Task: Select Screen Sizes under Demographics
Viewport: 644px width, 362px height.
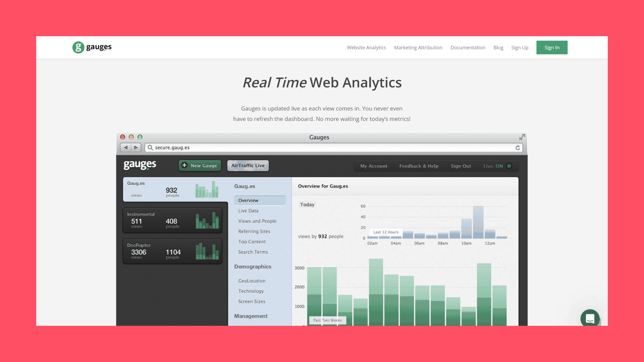Action: [x=252, y=302]
